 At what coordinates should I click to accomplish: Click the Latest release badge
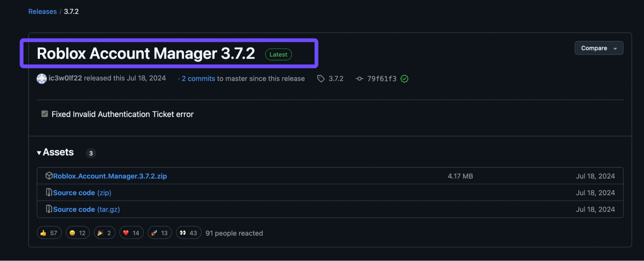pos(278,54)
